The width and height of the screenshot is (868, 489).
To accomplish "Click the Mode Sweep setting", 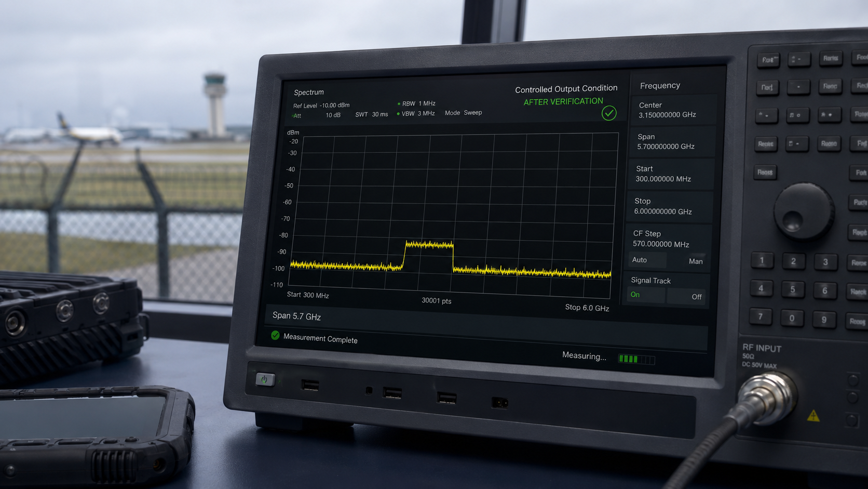I will 464,113.
